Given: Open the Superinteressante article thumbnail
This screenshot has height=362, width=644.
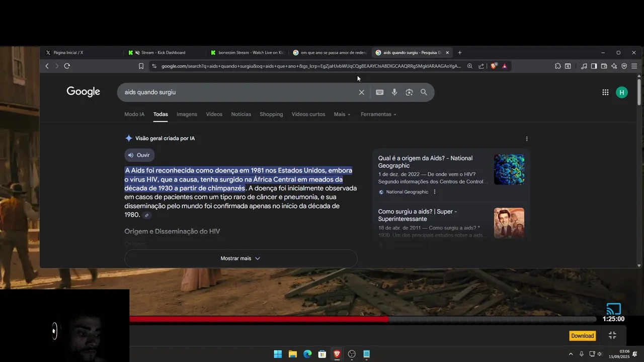Looking at the screenshot, I should pos(509,223).
